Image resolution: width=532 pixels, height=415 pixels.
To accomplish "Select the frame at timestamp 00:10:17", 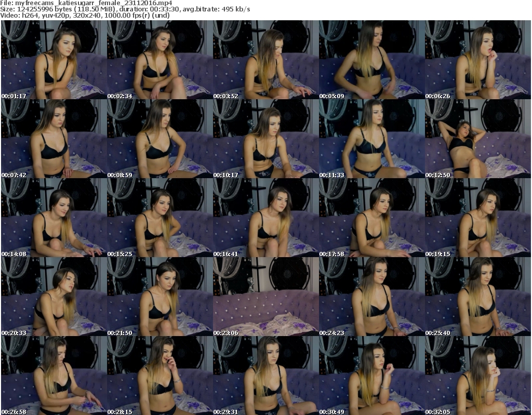I will 265,139.
